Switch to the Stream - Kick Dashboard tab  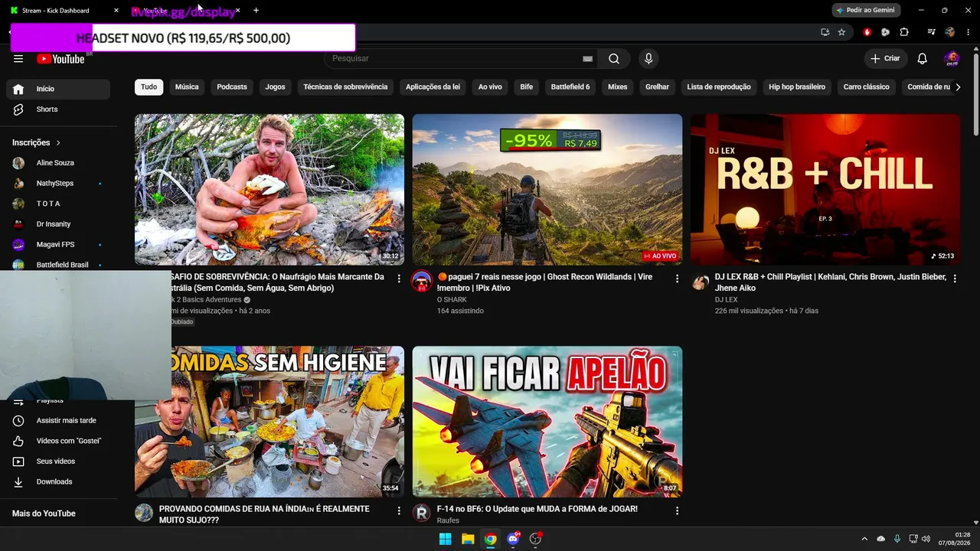click(64, 11)
